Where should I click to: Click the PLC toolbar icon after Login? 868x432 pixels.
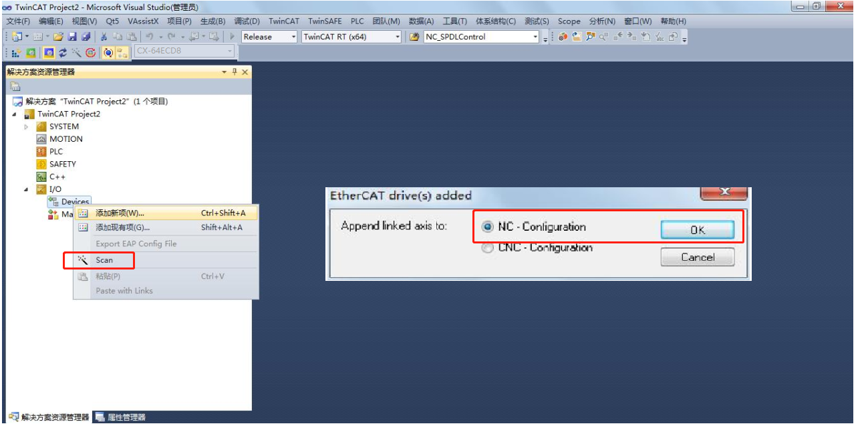click(x=577, y=37)
